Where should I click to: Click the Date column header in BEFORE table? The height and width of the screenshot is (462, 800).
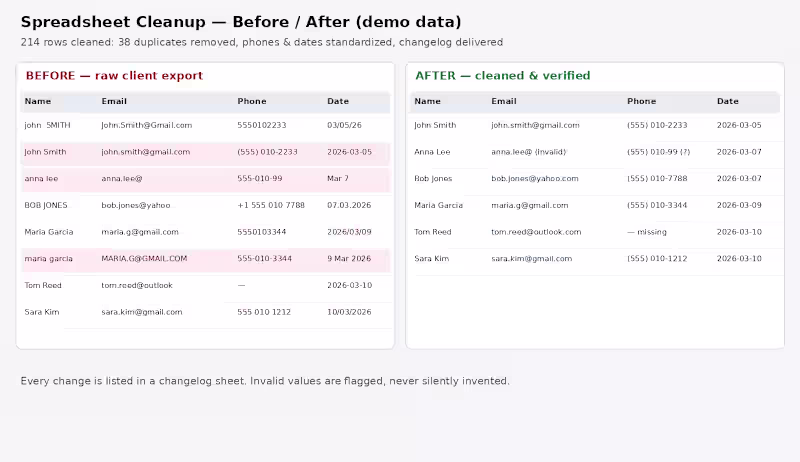click(x=338, y=101)
